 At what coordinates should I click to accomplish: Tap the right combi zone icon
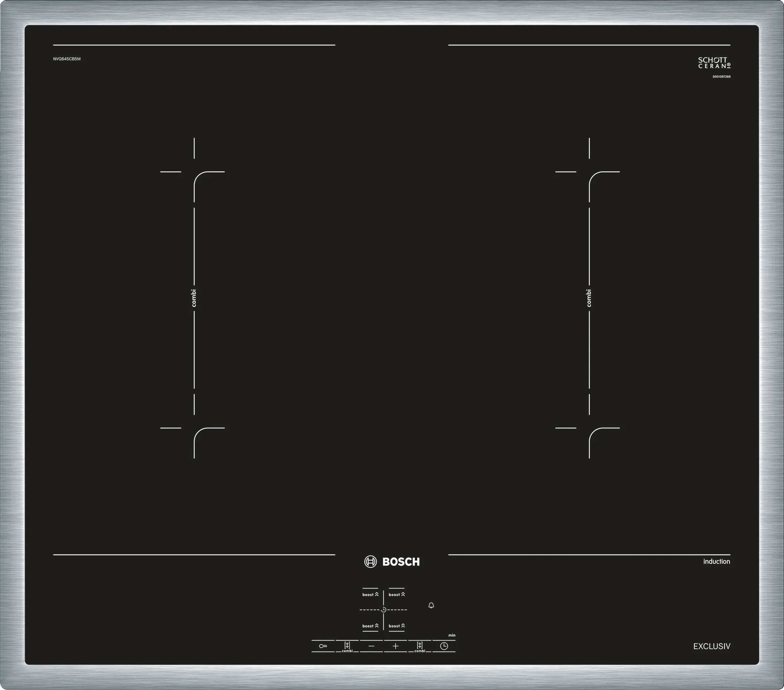420,646
